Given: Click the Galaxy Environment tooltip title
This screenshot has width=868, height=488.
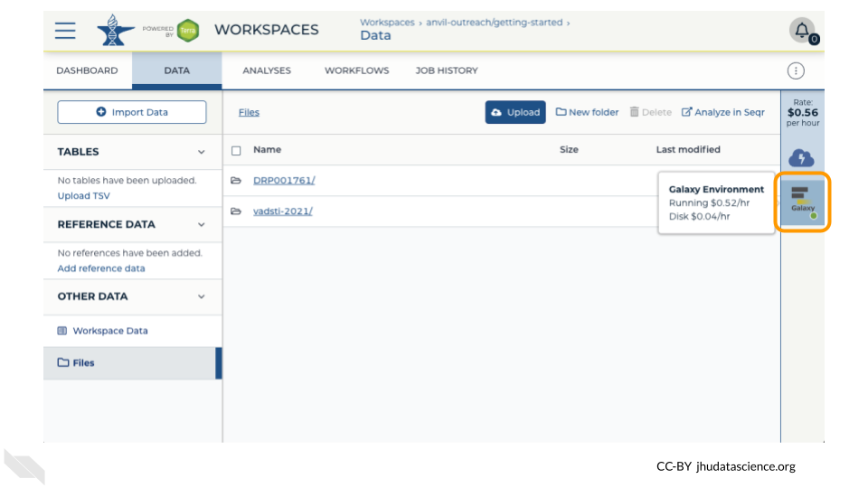Looking at the screenshot, I should click(x=716, y=189).
